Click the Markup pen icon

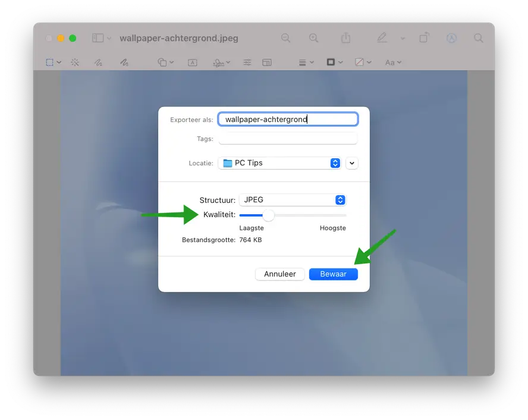point(382,37)
